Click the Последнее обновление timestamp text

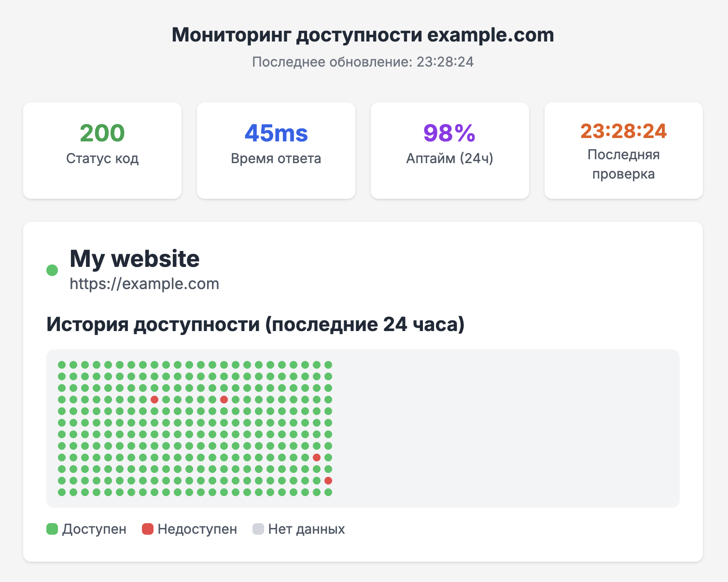point(363,62)
